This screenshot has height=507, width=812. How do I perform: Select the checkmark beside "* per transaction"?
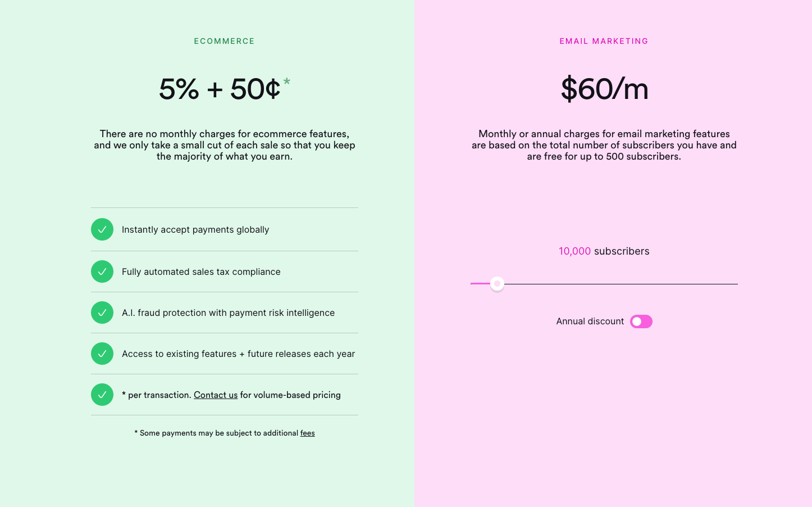(102, 395)
